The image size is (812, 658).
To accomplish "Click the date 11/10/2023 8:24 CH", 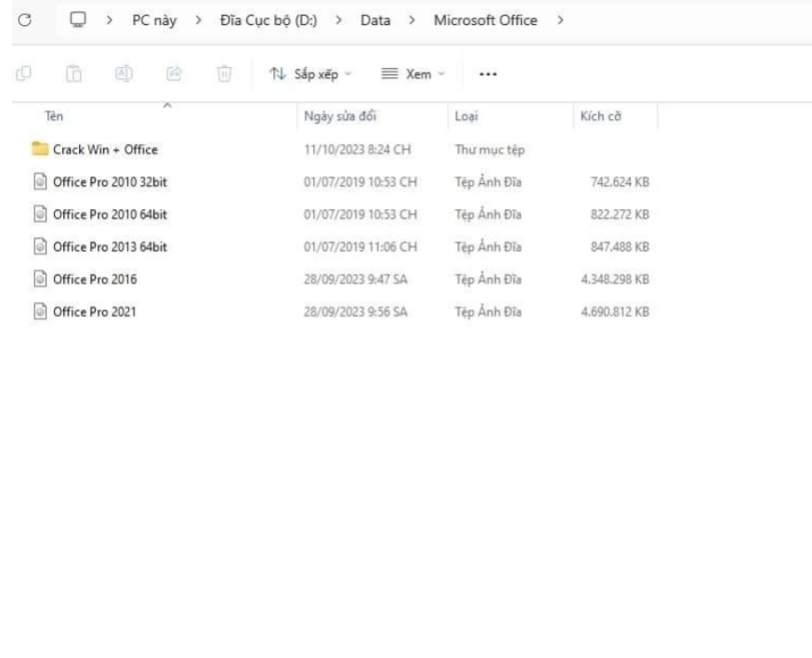I will point(358,150).
